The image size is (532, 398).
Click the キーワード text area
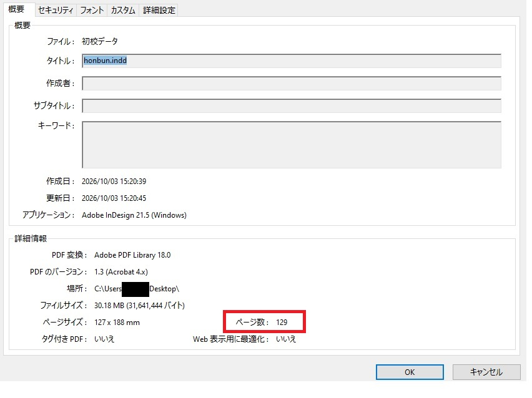point(292,145)
